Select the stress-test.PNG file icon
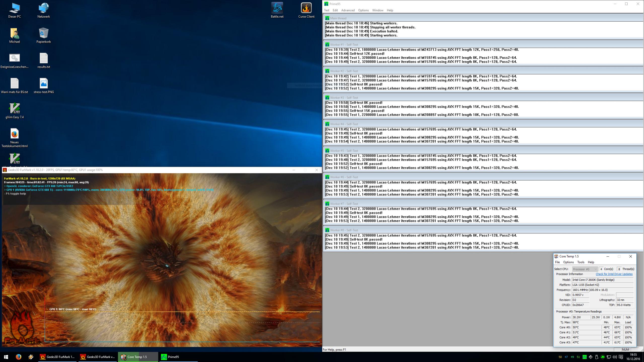644x362 pixels. (x=44, y=83)
